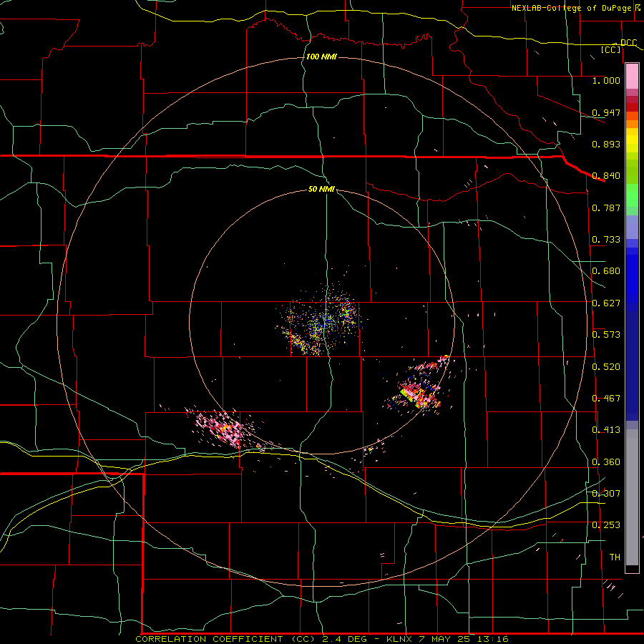Select the 0.413 scale label

pyautogui.click(x=606, y=430)
